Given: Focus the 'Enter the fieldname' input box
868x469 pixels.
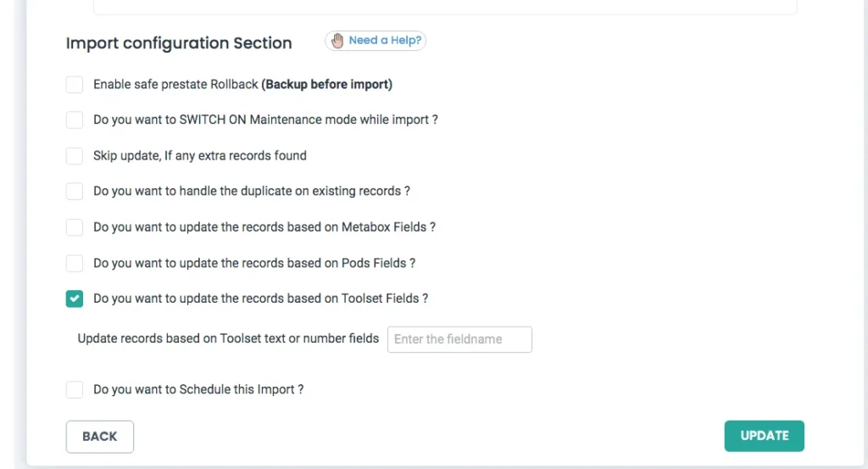Looking at the screenshot, I should tap(459, 339).
